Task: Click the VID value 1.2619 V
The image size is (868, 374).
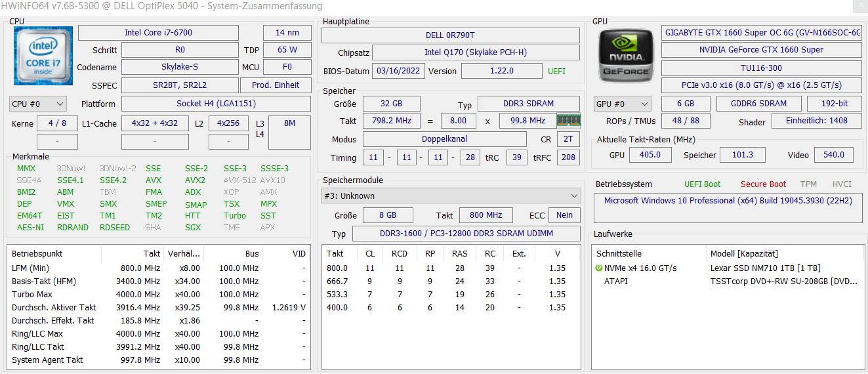Action: click(288, 307)
